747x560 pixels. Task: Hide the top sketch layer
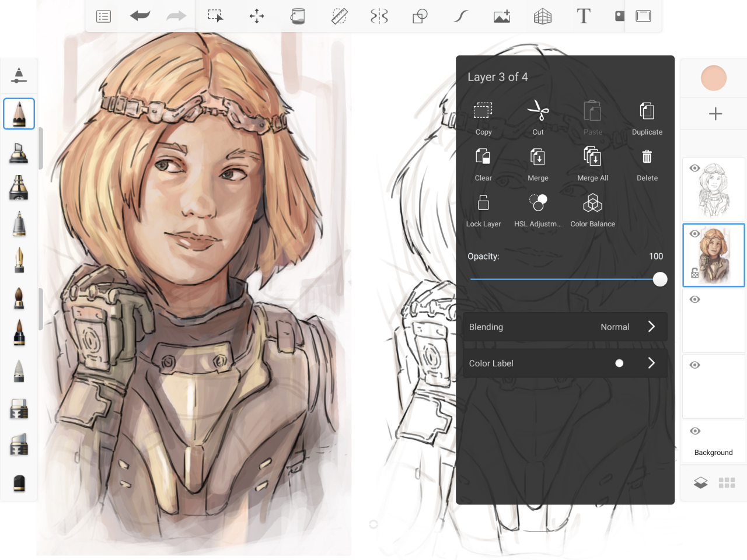694,168
